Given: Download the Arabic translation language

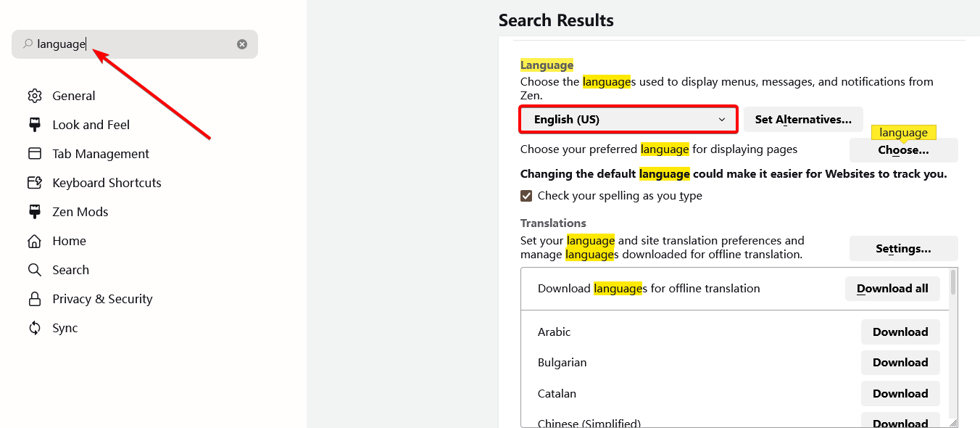Looking at the screenshot, I should click(x=900, y=332).
